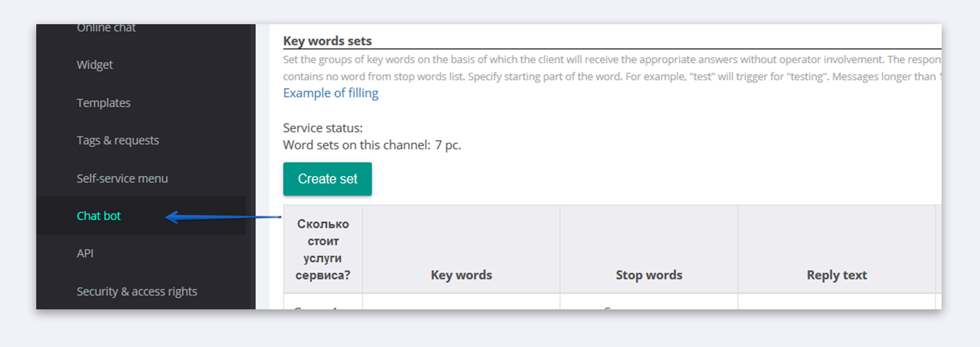Click the 'Сколько стоит услуги сервиса?' header cell
Screen dimensions: 980x347
[x=323, y=249]
